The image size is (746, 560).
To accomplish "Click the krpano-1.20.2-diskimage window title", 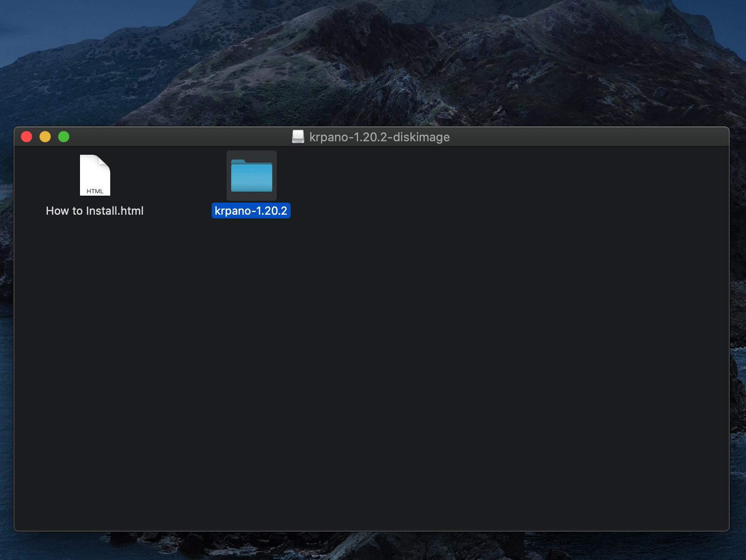I will 380,137.
